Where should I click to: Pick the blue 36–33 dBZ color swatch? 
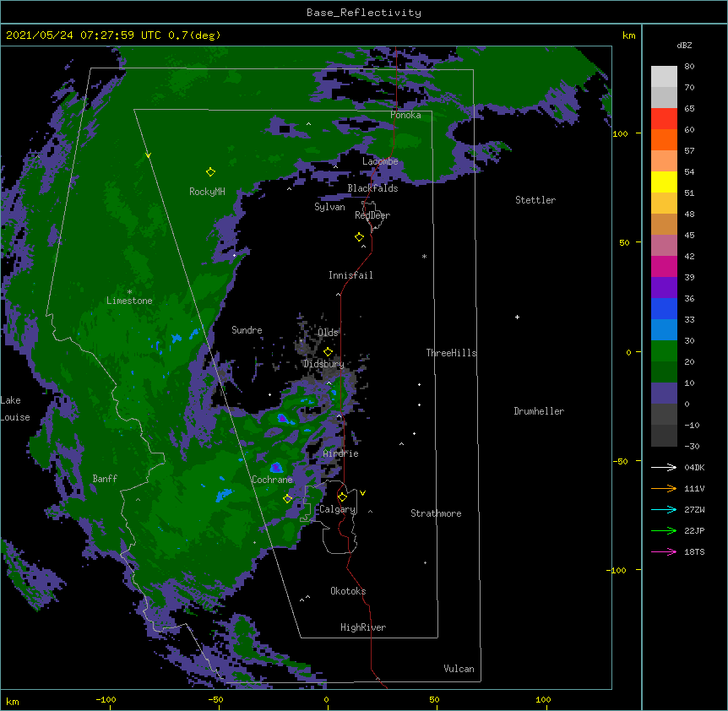(664, 308)
